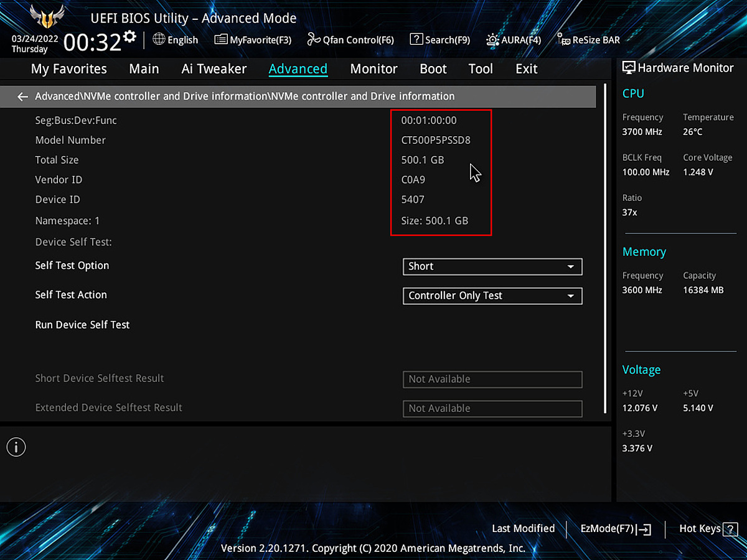Click the Namespace: 1 label

point(67,221)
